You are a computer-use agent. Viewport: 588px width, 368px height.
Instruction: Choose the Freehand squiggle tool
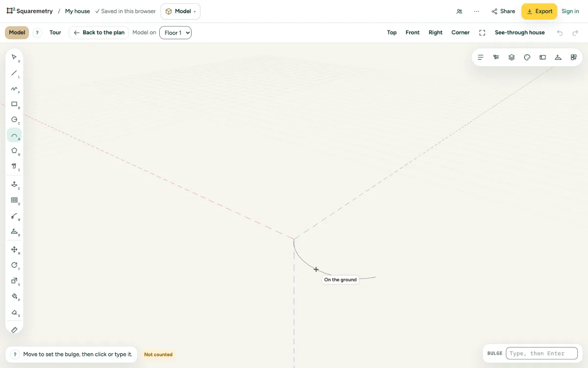pyautogui.click(x=14, y=89)
